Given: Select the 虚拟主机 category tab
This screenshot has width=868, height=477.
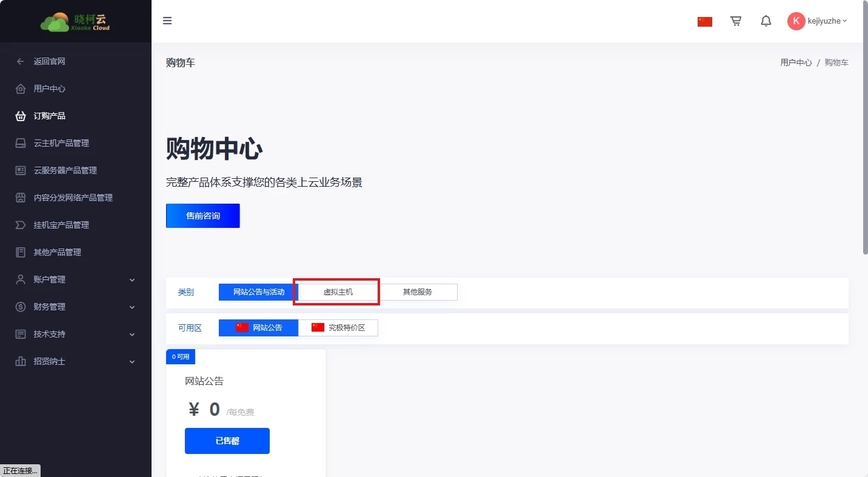Looking at the screenshot, I should [x=338, y=292].
